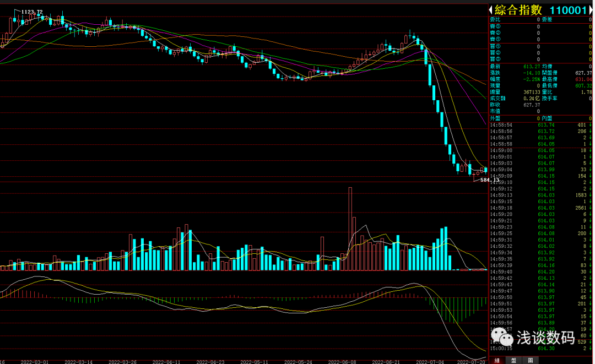
Task: Select the 2022-03-14 date axis label
Action: (x=79, y=362)
